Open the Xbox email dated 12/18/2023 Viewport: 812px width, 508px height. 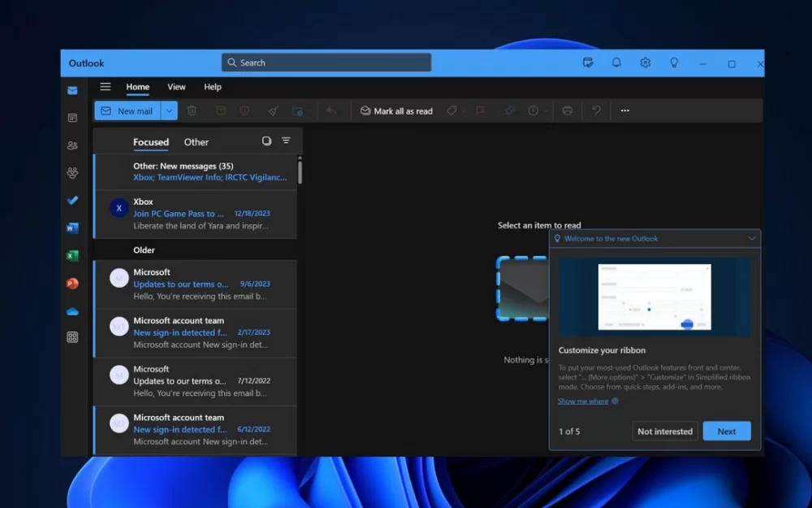(x=195, y=214)
